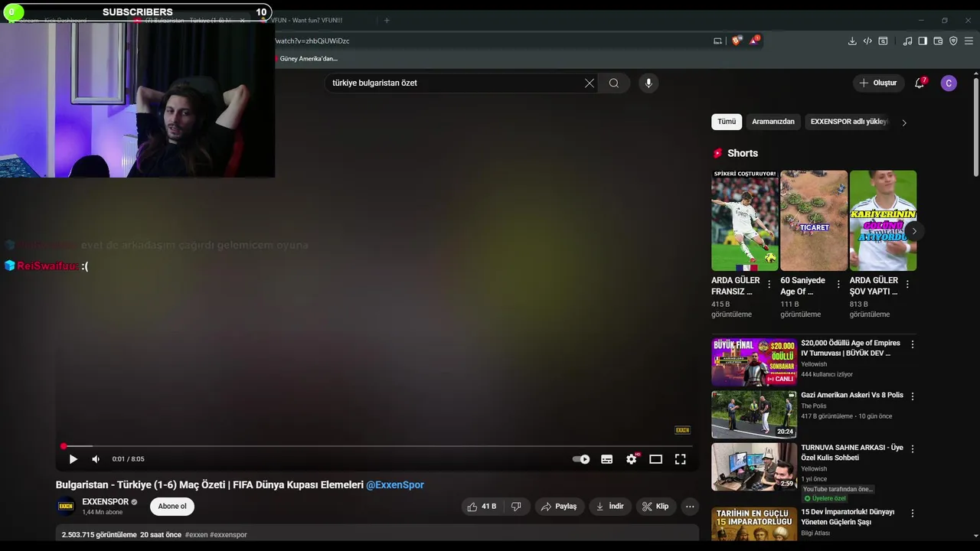
Task: Open options for Age of Empires tournament video
Action: click(x=912, y=344)
